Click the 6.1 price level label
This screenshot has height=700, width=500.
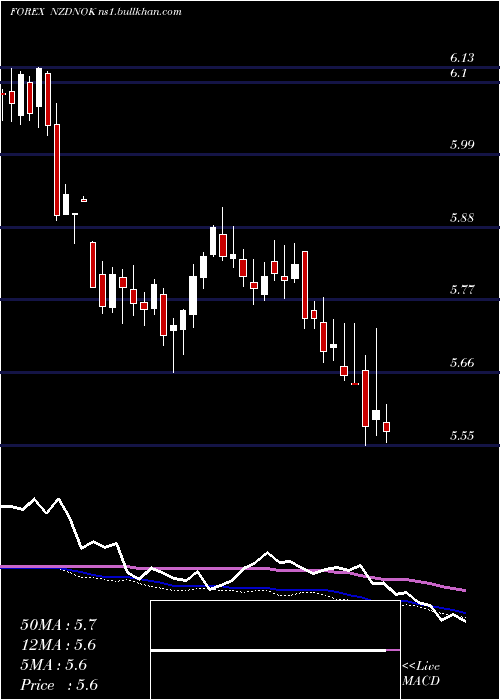(458, 73)
